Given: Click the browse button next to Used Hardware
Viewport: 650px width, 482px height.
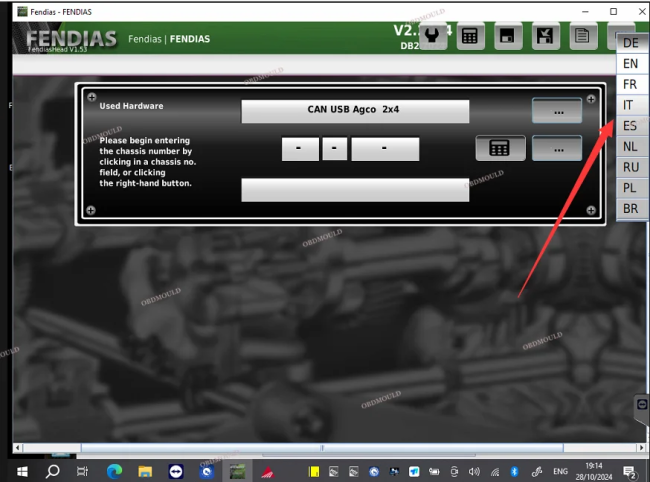Looking at the screenshot, I should coord(557,111).
